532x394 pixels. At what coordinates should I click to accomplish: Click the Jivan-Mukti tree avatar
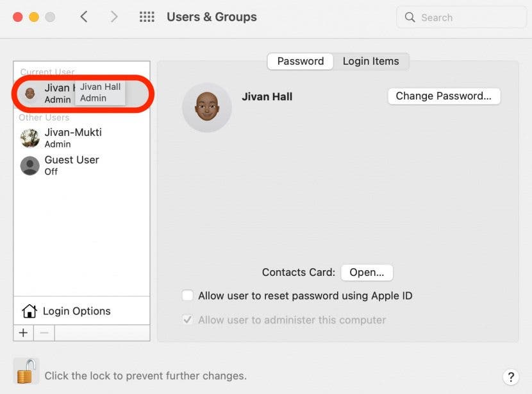(x=30, y=138)
